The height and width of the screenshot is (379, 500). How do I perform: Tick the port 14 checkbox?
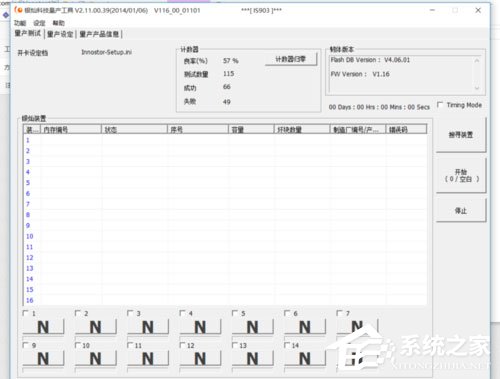[287, 345]
